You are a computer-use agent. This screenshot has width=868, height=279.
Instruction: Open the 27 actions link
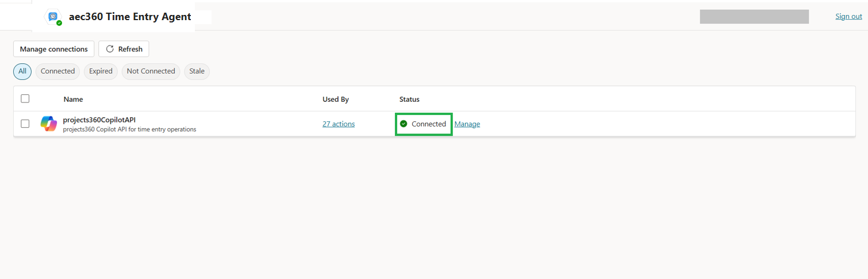(x=338, y=124)
